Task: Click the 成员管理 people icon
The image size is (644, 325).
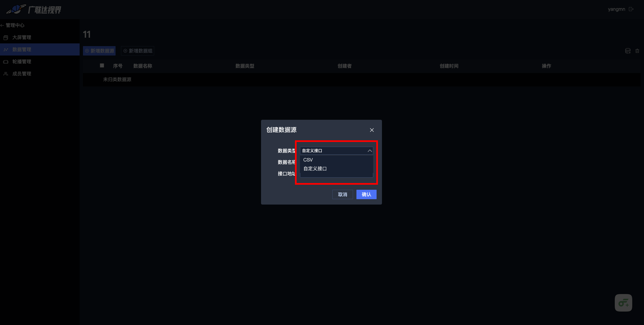Action: tap(6, 74)
